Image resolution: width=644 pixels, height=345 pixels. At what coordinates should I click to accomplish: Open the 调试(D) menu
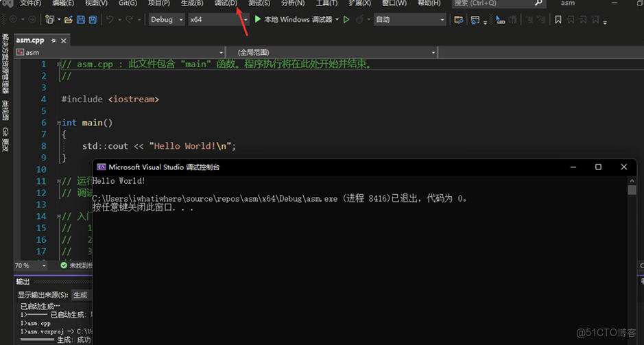[226, 3]
